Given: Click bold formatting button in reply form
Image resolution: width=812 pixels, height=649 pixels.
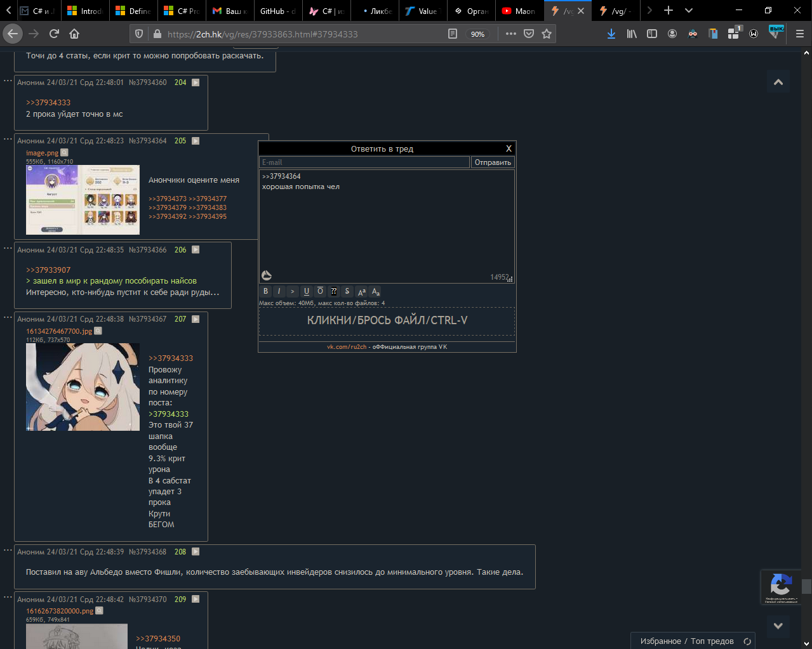Looking at the screenshot, I should coord(265,291).
